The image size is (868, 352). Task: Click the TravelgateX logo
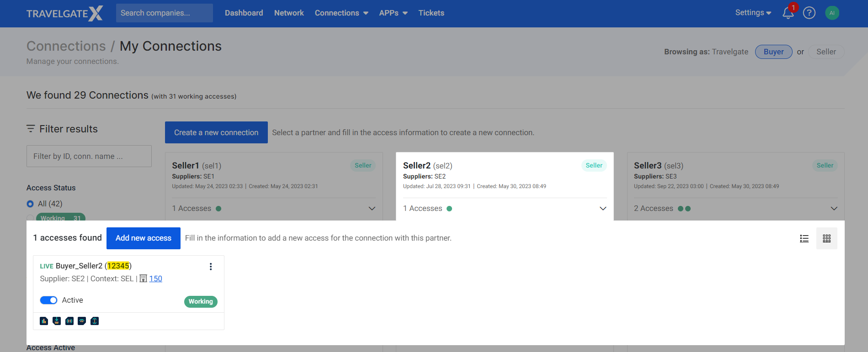tap(65, 13)
